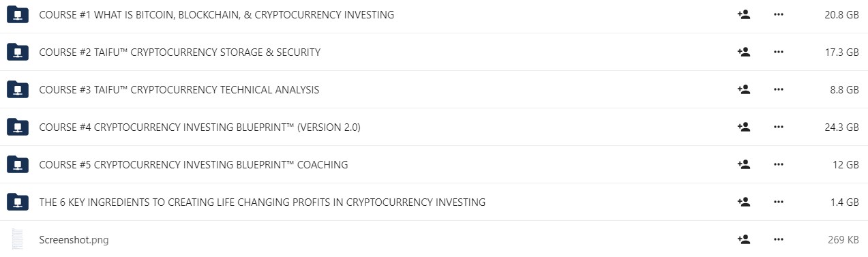
Task: Open Screenshot.png file name
Action: [74, 239]
